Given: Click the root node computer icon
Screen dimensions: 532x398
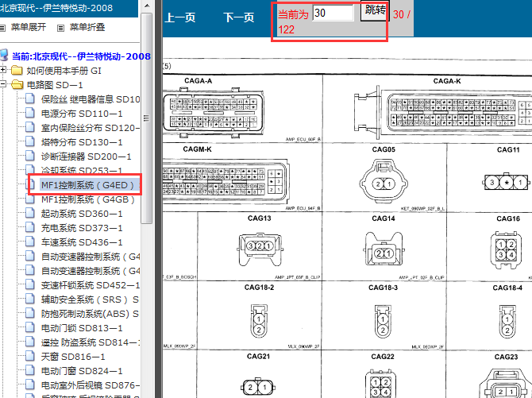Looking at the screenshot, I should (x=4, y=56).
